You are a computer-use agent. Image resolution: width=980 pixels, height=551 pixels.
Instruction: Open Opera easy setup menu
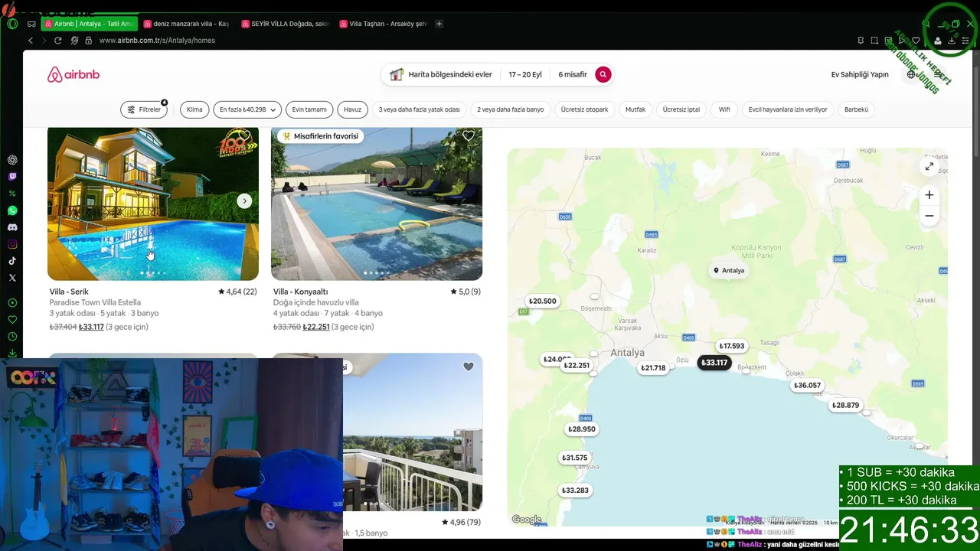(965, 41)
